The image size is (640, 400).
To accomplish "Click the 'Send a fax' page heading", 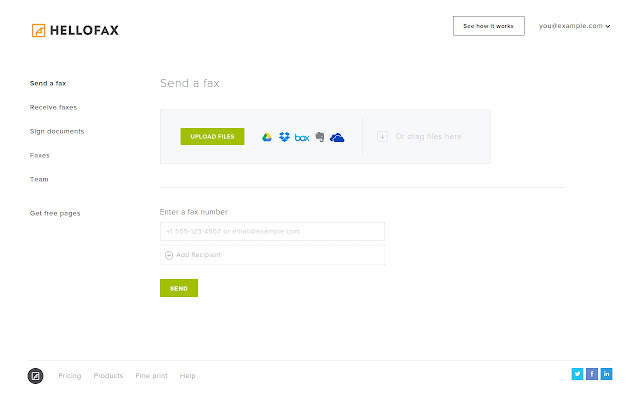I will 190,83.
